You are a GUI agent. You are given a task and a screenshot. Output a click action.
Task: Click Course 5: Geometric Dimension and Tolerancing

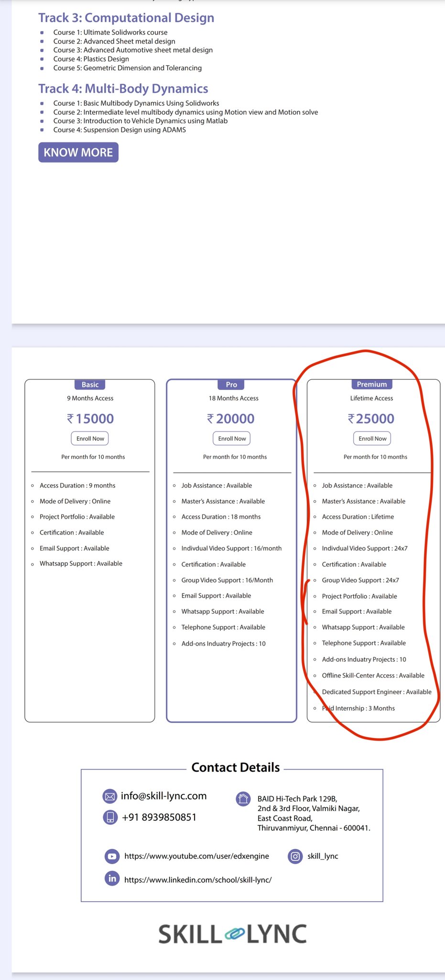click(128, 68)
